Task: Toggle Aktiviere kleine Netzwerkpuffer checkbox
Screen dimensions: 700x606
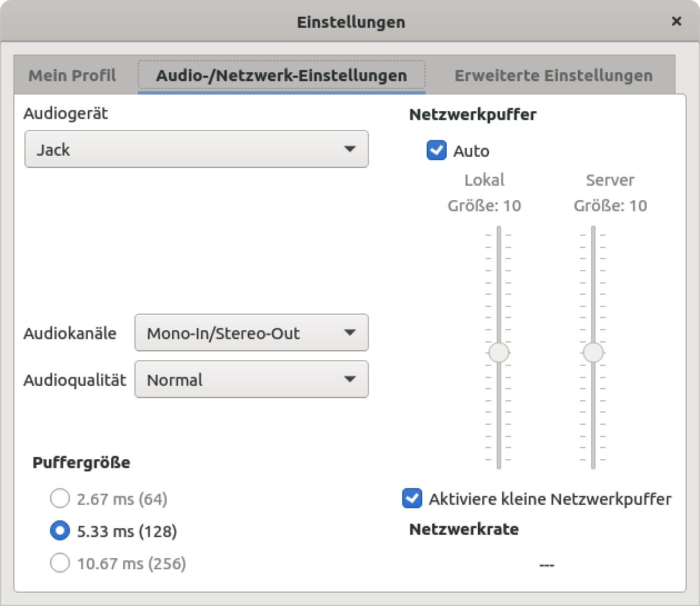Action: [412, 499]
